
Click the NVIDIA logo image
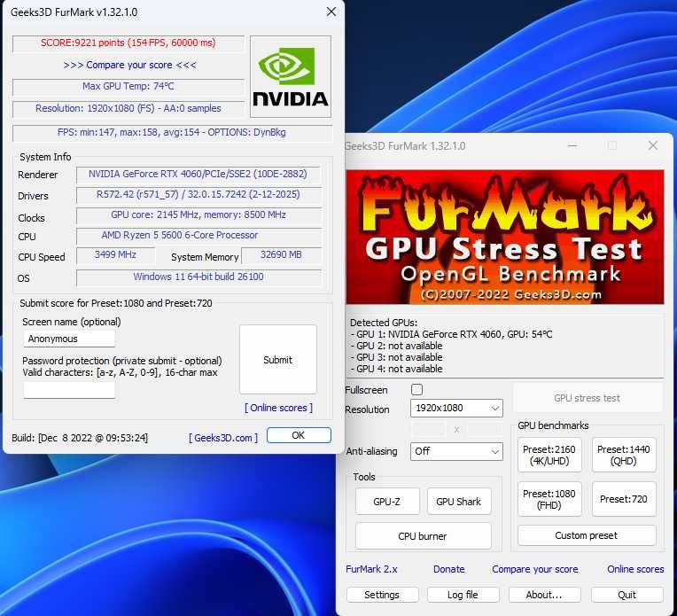point(291,76)
